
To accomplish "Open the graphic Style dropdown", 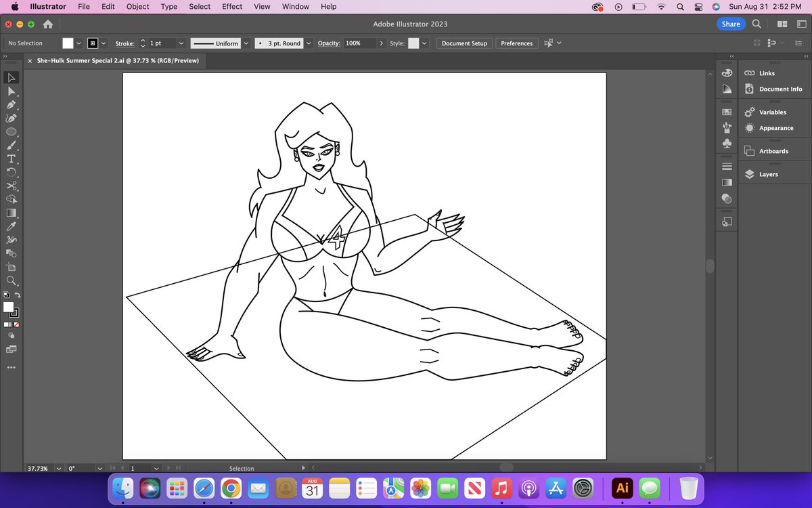I will pos(424,43).
